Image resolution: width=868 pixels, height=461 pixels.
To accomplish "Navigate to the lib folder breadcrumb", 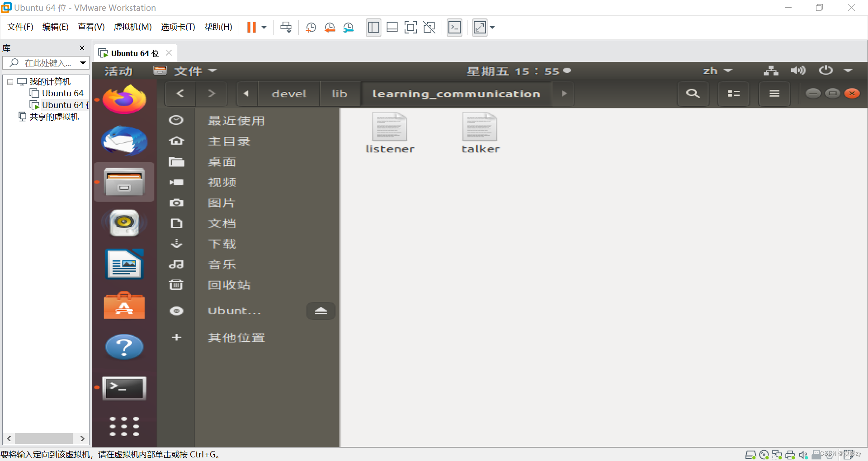I will click(340, 94).
